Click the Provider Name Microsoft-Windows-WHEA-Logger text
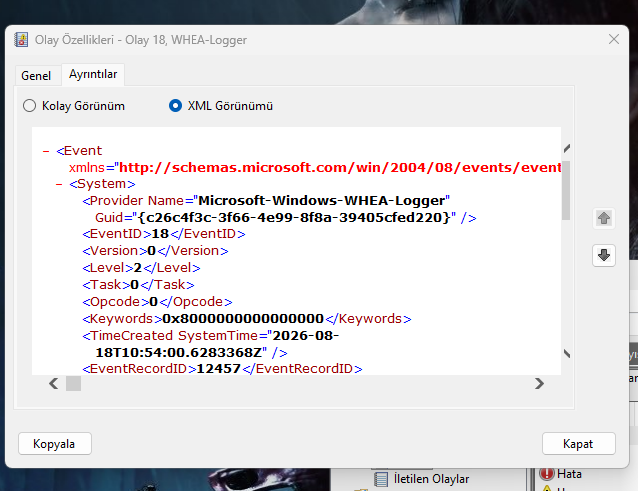Image resolution: width=638 pixels, height=491 pixels. [266, 201]
